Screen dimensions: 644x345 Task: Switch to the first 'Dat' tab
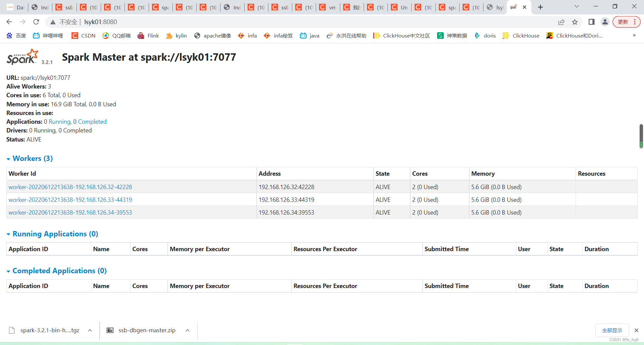click(x=16, y=7)
